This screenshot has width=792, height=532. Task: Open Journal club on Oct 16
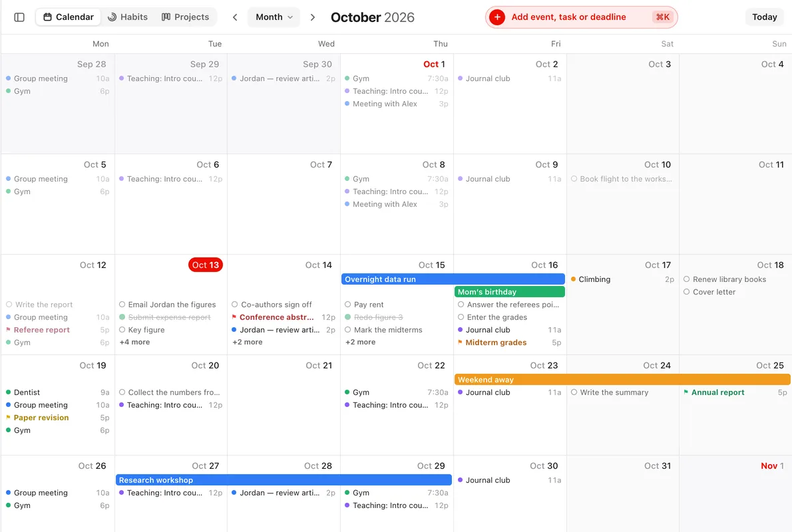[510, 330]
